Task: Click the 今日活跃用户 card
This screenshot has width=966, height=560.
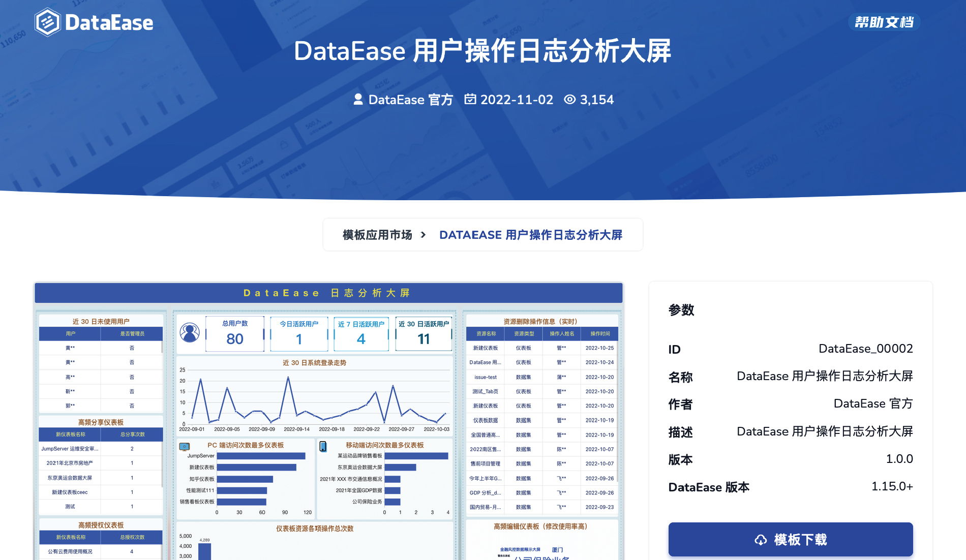Action: (299, 333)
